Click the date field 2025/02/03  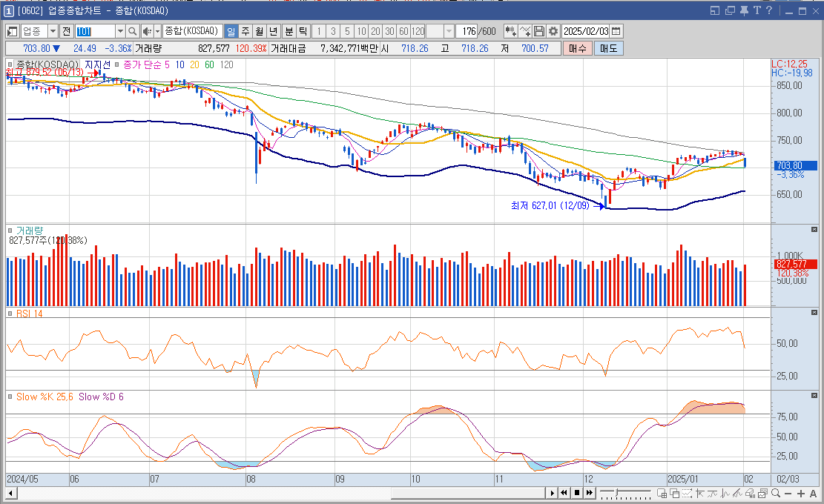(x=586, y=31)
